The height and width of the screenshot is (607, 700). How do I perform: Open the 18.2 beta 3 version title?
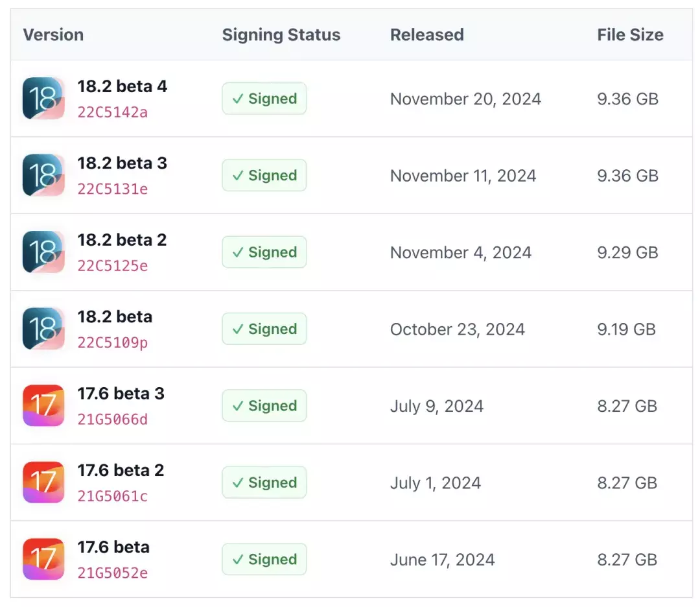click(x=122, y=163)
